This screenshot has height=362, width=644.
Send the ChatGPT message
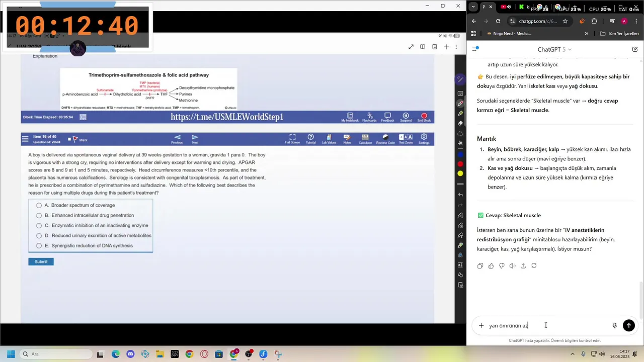pos(629,325)
